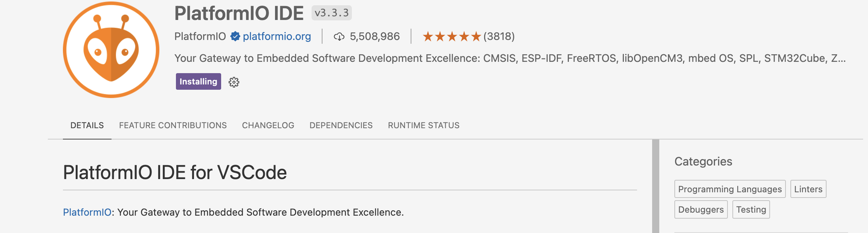Click the v3.3.3 version badge
868x233 pixels.
coord(332,13)
